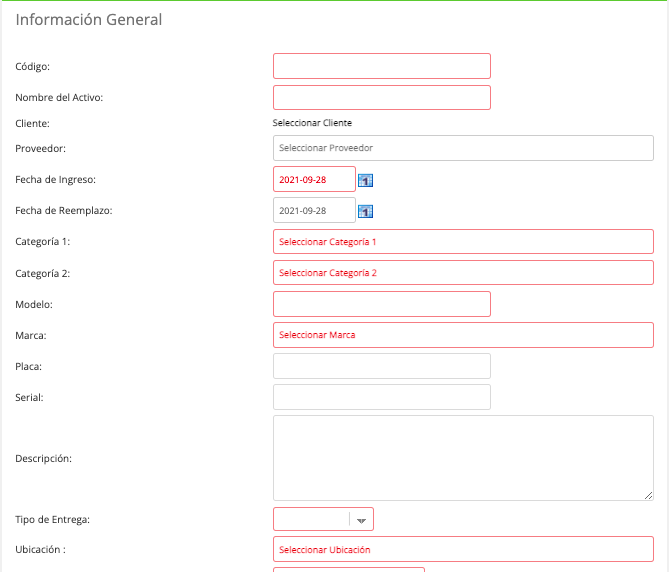Screen dimensions: 669x572
Task: Open the Seleccionar Categoría 1 selector
Action: [x=463, y=241]
